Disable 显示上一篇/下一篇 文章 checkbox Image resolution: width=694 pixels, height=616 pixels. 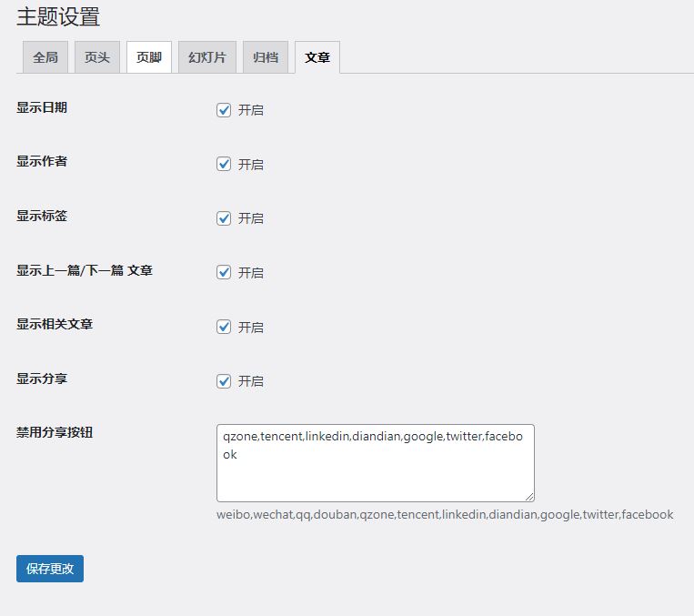click(x=224, y=272)
